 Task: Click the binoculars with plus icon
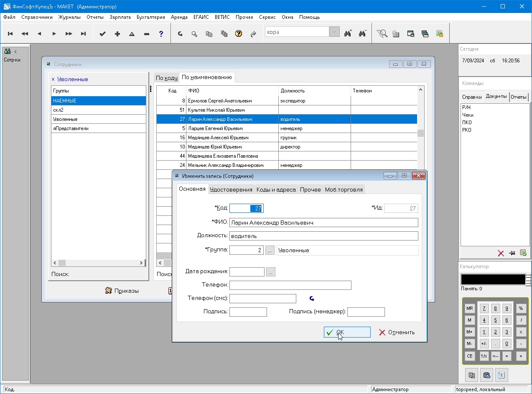tap(348, 34)
